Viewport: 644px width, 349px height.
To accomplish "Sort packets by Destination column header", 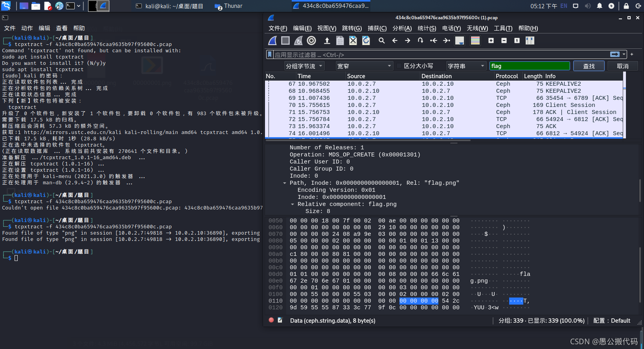I will [457, 76].
